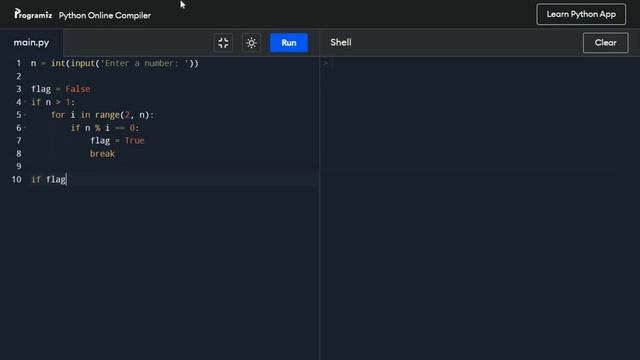Screen dimensions: 640x360
Task: Click 'if n > 1:' on line 4
Action: click(x=53, y=102)
